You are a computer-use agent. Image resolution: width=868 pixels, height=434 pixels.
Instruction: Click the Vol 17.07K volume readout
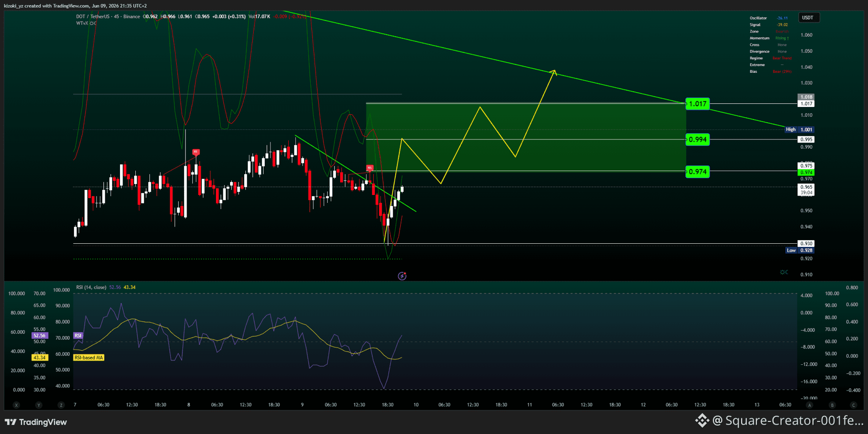point(259,17)
